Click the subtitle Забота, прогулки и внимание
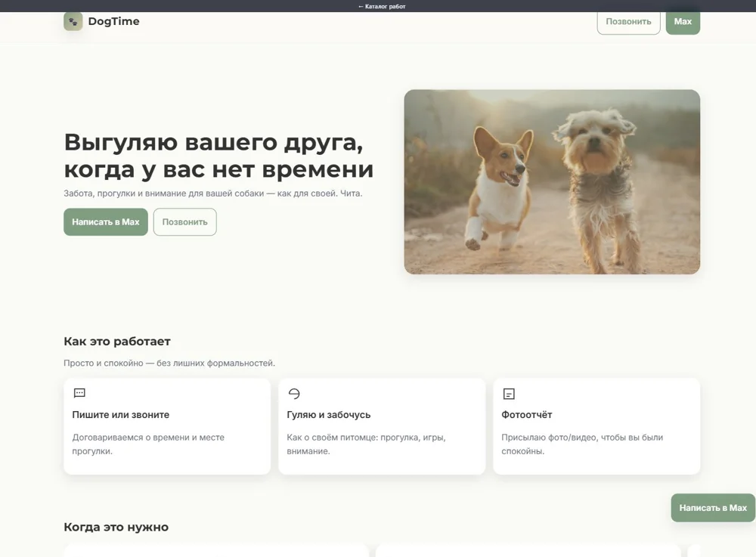Image resolution: width=756 pixels, height=557 pixels. (x=212, y=193)
